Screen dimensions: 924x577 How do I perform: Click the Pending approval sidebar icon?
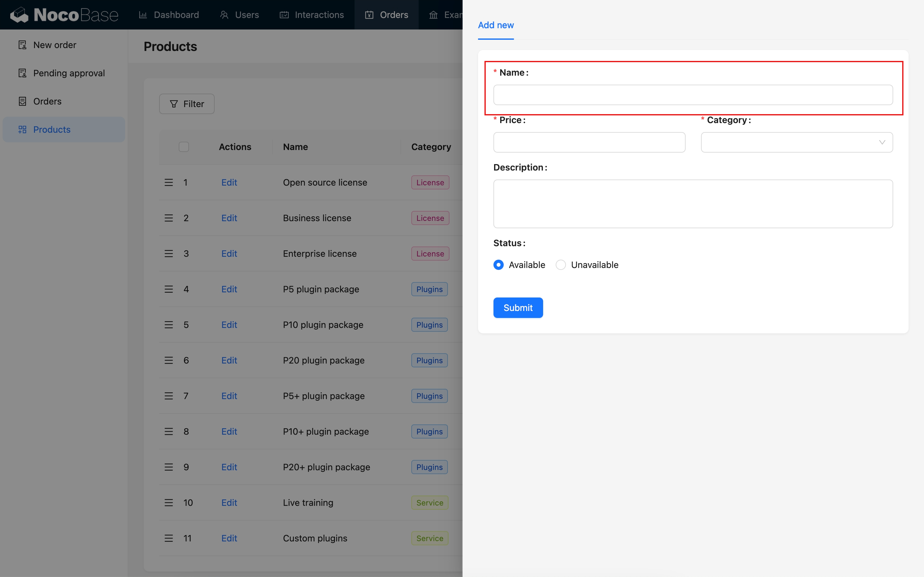click(22, 73)
